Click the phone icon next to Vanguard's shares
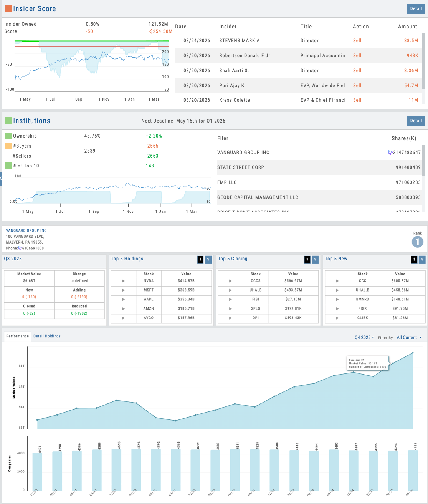 (x=390, y=153)
